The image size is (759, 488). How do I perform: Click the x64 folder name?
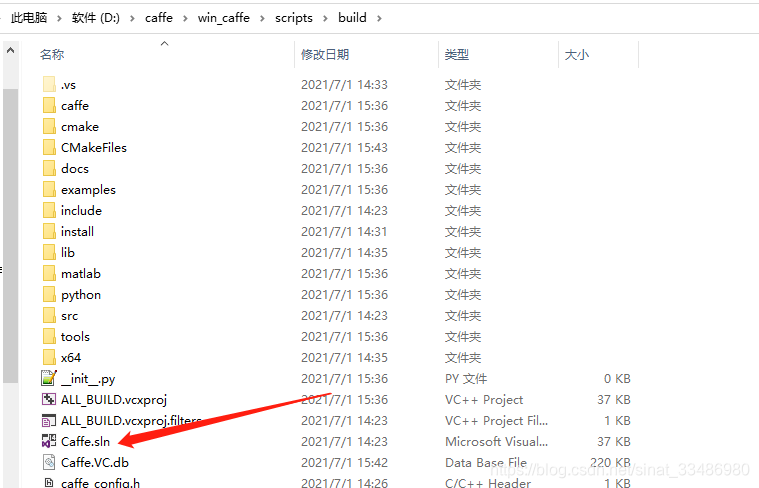pyautogui.click(x=71, y=358)
